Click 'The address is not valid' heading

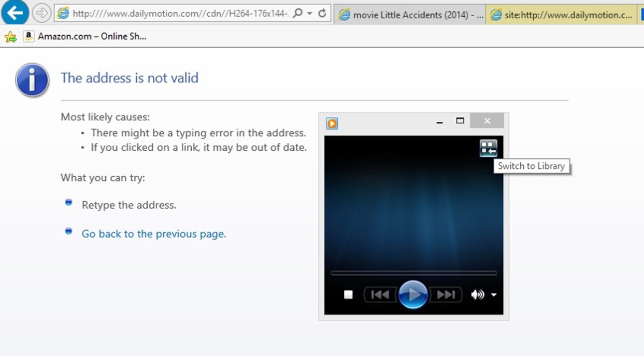pyautogui.click(x=130, y=78)
